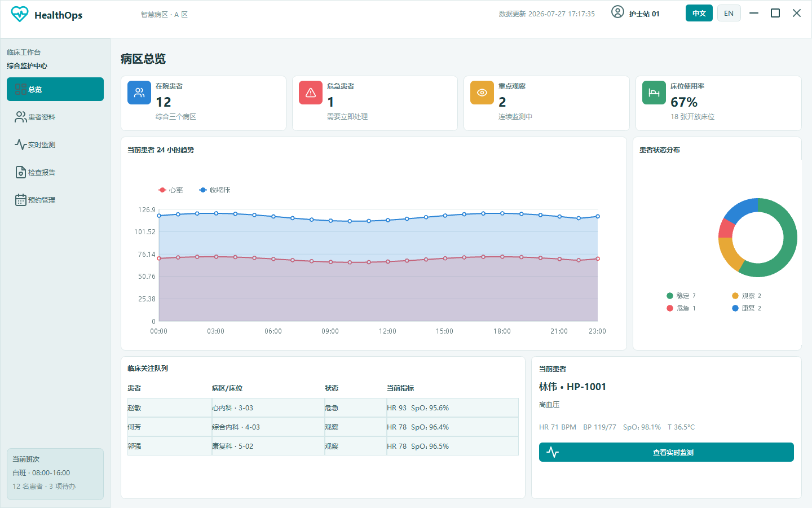Click the yellow 观察 donut segment
Viewport: 812px width, 508px height.
coord(729,254)
